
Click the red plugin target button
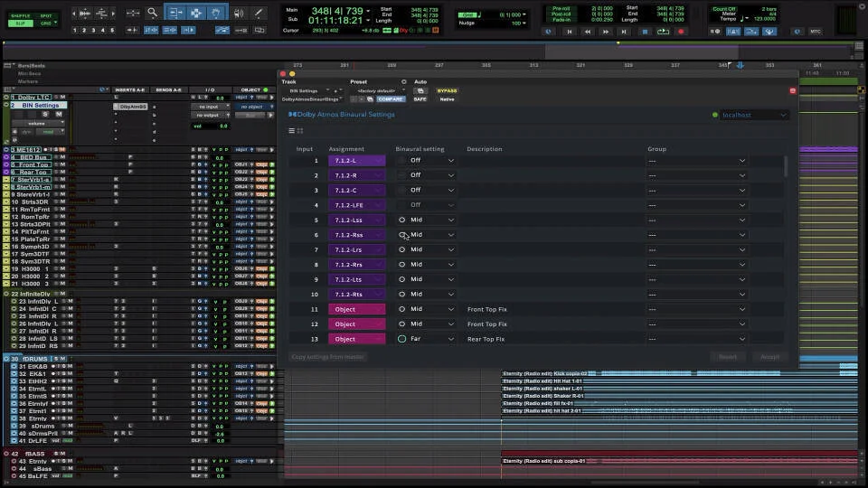click(793, 90)
